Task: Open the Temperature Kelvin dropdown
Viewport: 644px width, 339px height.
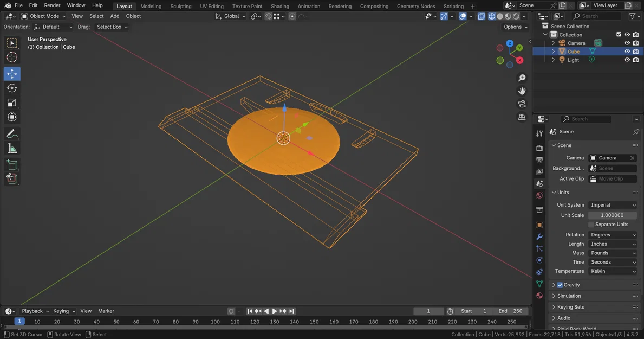Action: click(613, 271)
